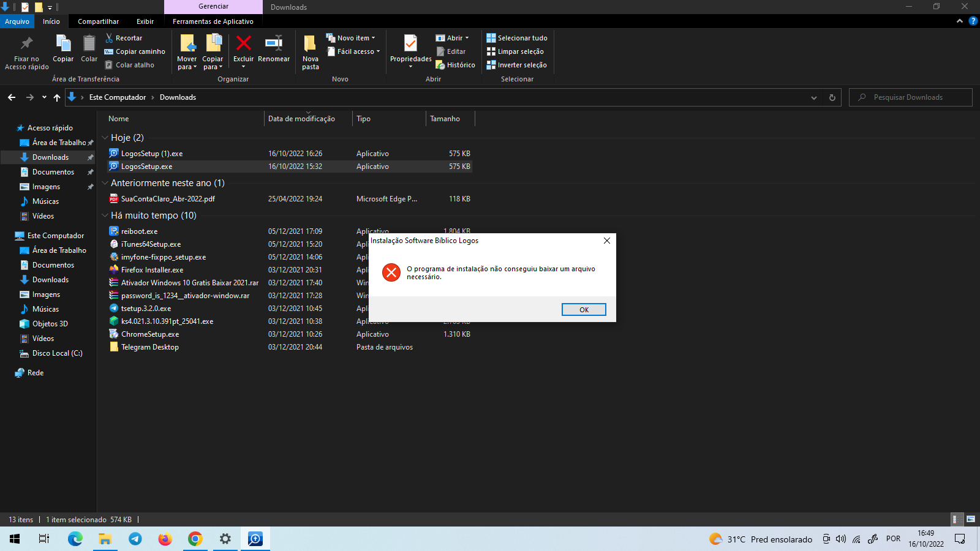Go back with the left arrow
Screen dimensions: 980x551
pos(12,97)
